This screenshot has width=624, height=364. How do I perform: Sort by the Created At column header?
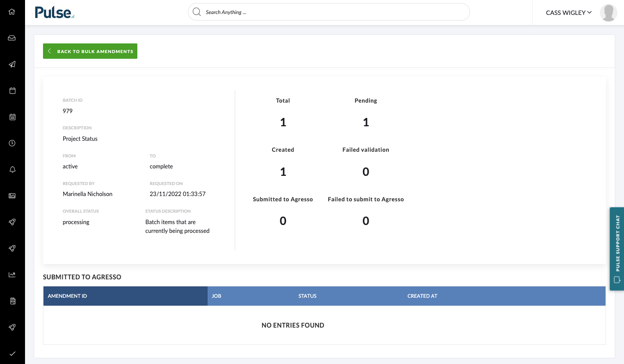[x=422, y=296]
